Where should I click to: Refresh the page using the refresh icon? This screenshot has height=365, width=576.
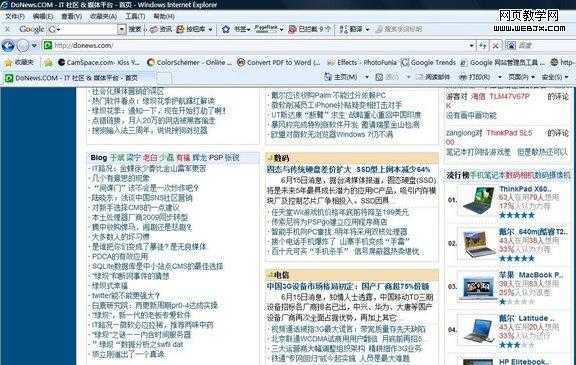point(482,46)
